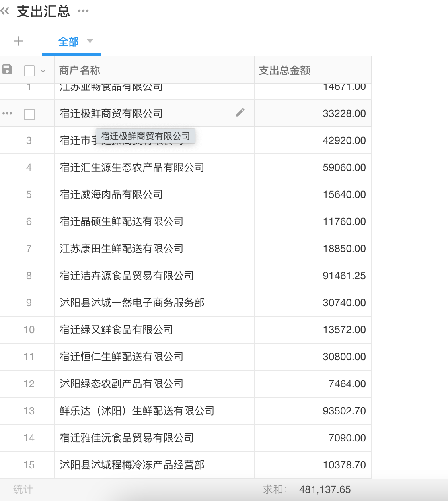Click the 宿迁极鲜商贸有限公司 tooltip popup
The height and width of the screenshot is (501, 448).
click(x=146, y=136)
